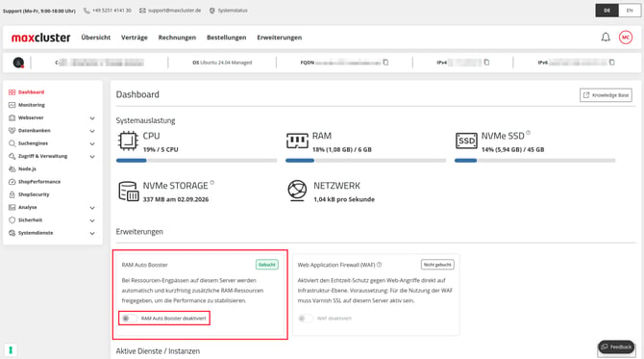
Task: Click the CPU usage progress bar
Action: 196,161
